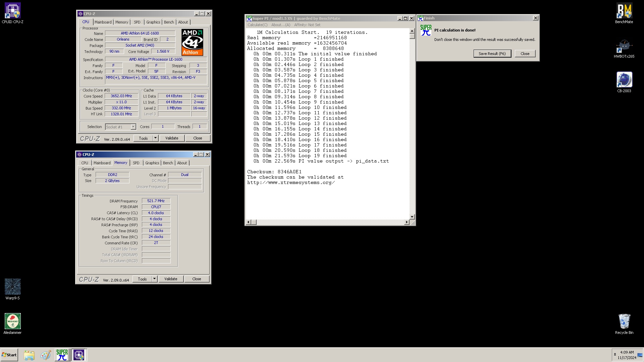644x362 pixels.
Task: Select Graphics tab in lower CPU-Z window
Action: 152,163
